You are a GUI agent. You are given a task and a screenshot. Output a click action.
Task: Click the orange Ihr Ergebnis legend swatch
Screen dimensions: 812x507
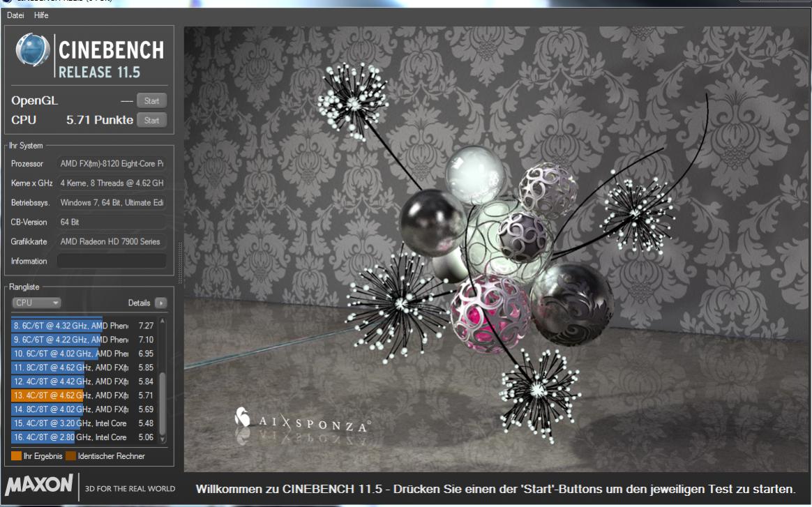pos(16,456)
